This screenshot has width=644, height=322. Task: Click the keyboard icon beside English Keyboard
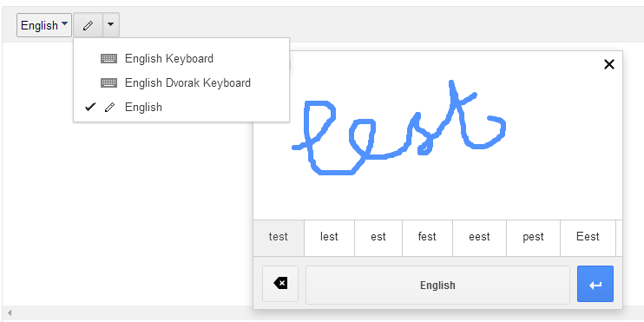point(108,59)
